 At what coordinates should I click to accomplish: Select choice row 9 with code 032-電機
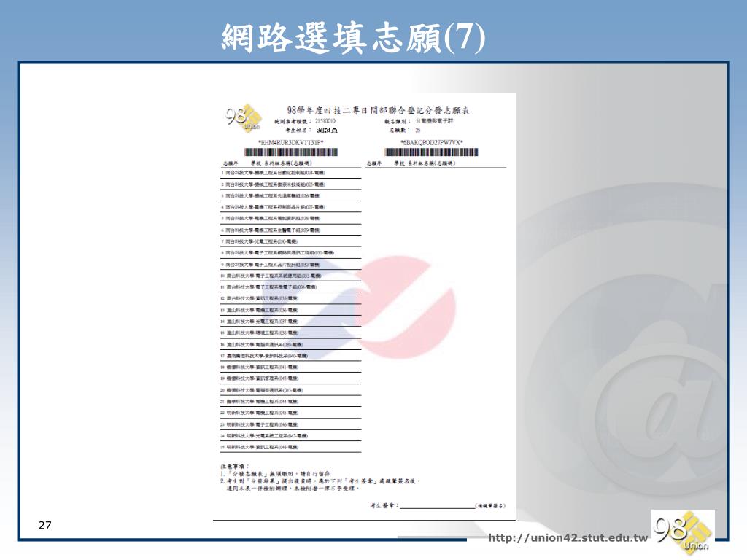click(290, 264)
